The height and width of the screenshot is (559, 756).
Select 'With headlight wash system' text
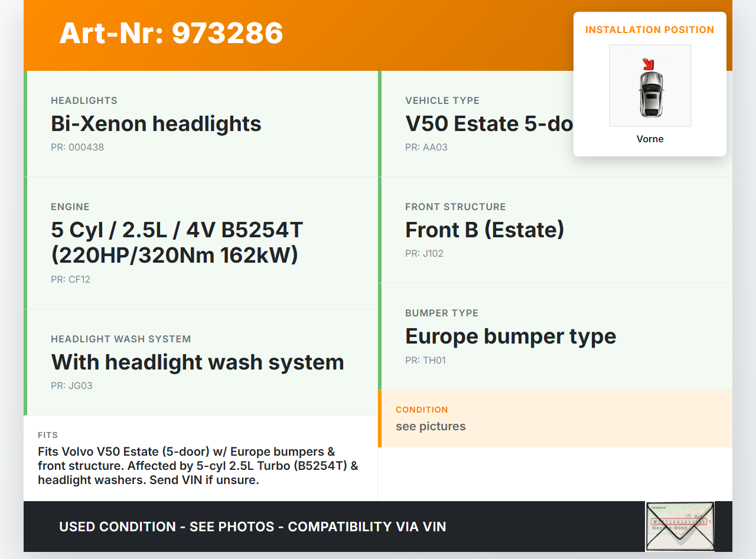pyautogui.click(x=197, y=362)
